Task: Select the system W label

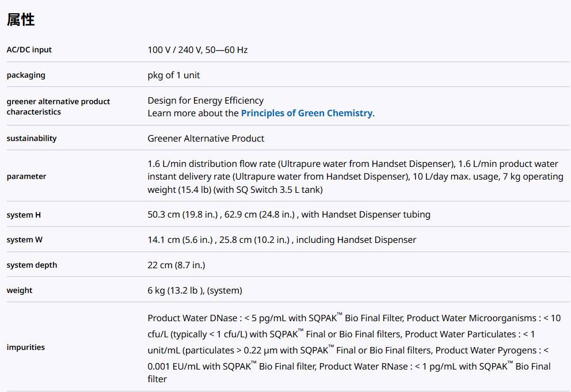Action: click(x=25, y=240)
